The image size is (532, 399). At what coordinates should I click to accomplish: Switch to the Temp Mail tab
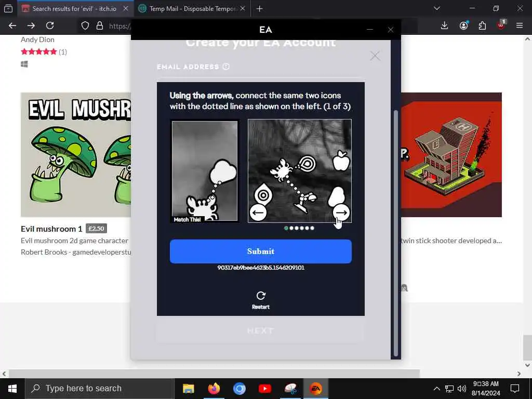[193, 8]
